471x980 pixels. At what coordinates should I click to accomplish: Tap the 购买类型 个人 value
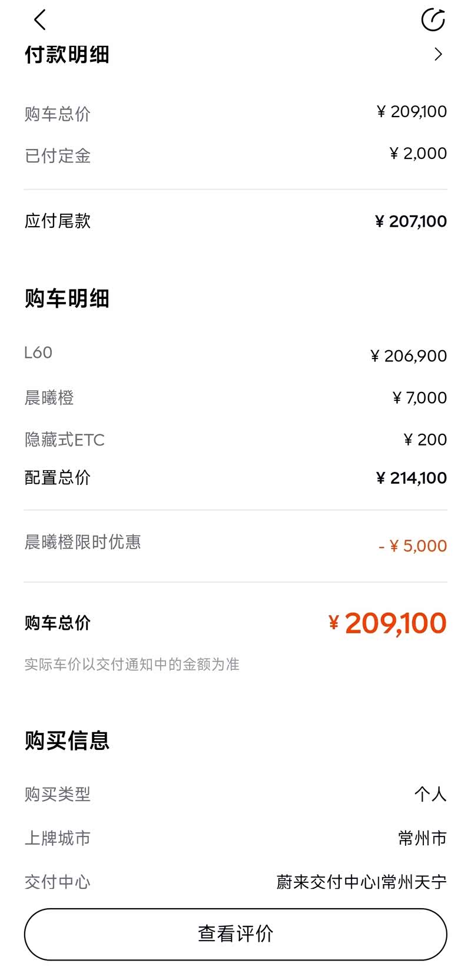[x=430, y=794]
